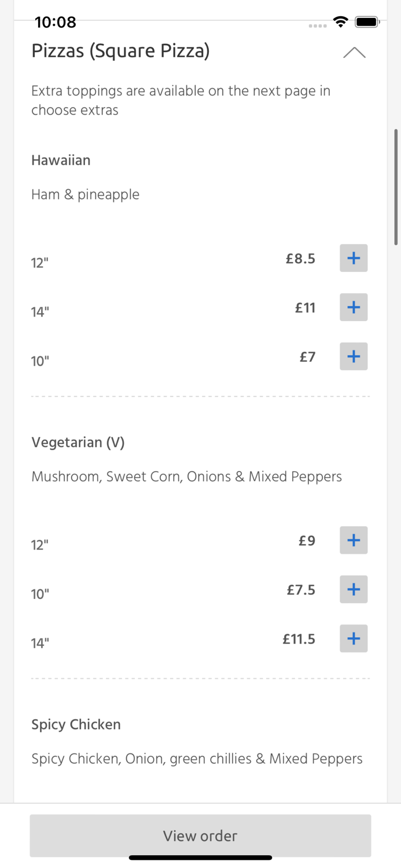Add Vegetarian 12" pizza at £9
This screenshot has width=401, height=868.
point(354,540)
